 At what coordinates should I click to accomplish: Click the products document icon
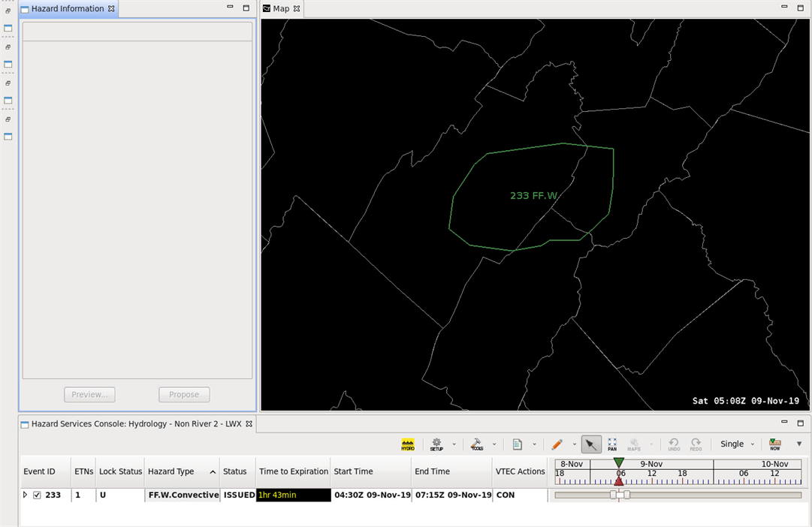pyautogui.click(x=517, y=444)
